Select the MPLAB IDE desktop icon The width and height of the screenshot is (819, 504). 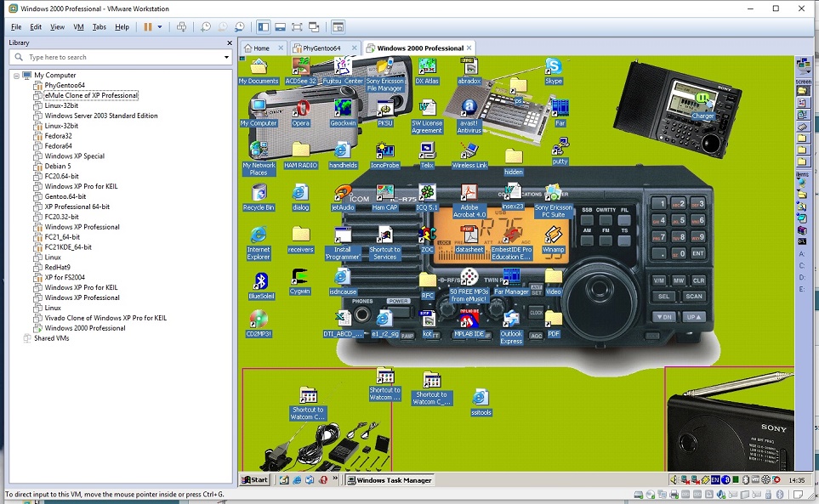click(x=469, y=324)
